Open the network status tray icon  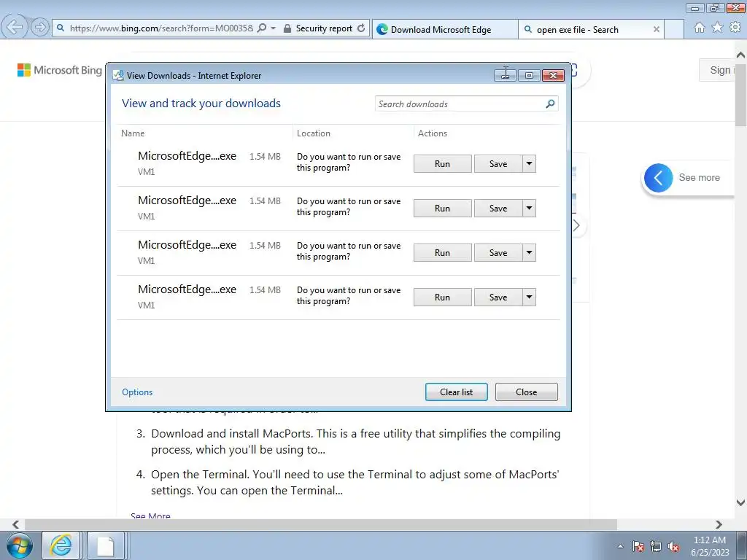[656, 546]
